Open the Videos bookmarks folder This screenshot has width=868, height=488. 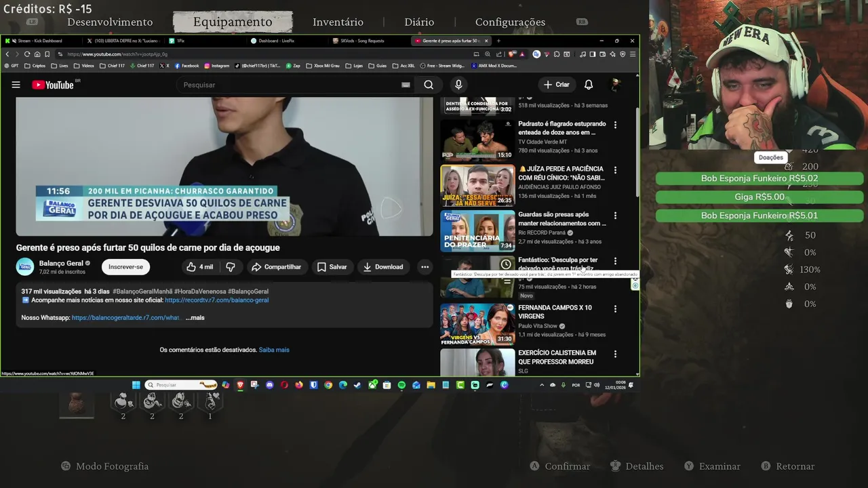84,66
